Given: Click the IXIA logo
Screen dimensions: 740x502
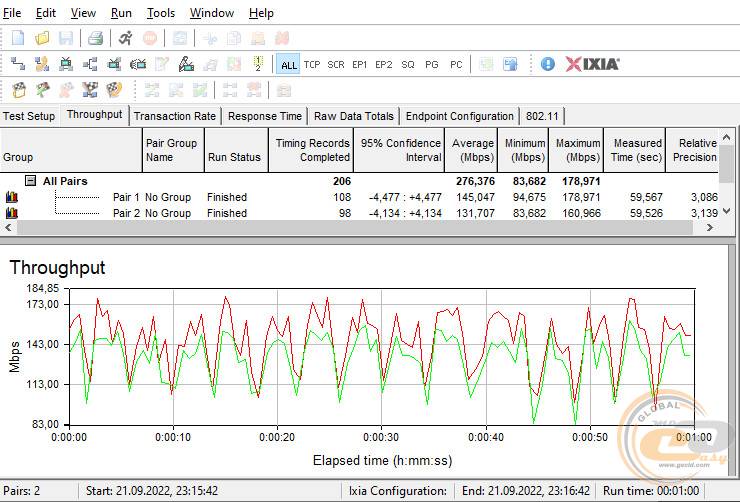Looking at the screenshot, I should click(592, 64).
